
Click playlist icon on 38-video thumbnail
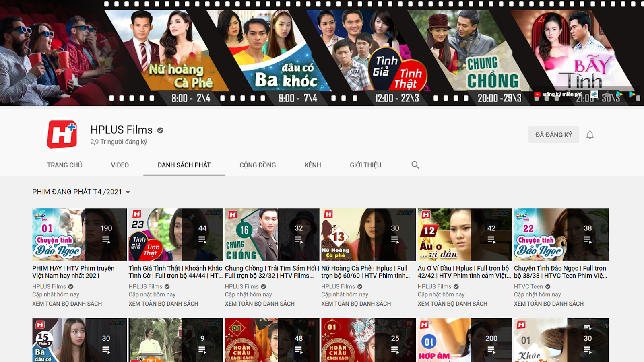click(588, 240)
